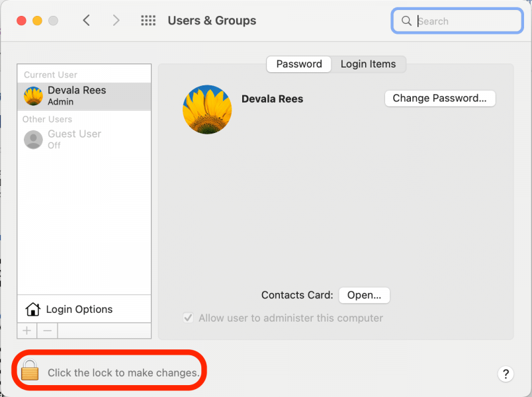Click the bold 'Devala Rees' name text
This screenshot has height=397, width=532.
(272, 99)
